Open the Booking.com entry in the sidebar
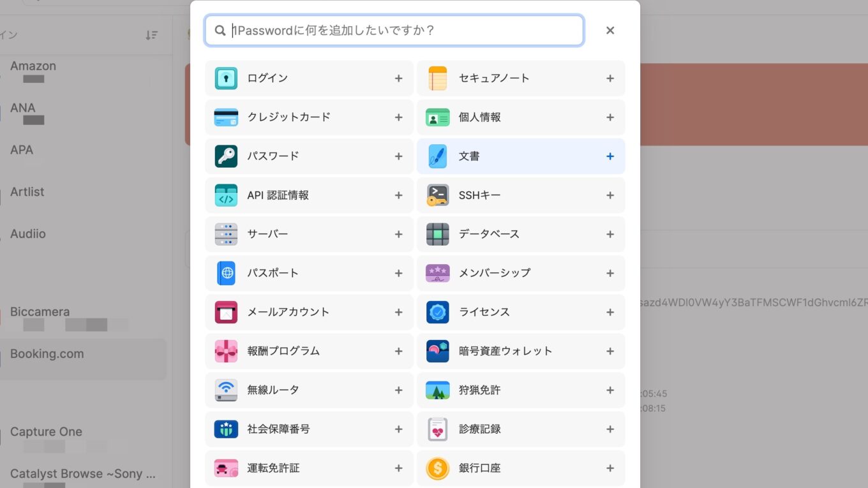The width and height of the screenshot is (868, 488). pyautogui.click(x=47, y=353)
